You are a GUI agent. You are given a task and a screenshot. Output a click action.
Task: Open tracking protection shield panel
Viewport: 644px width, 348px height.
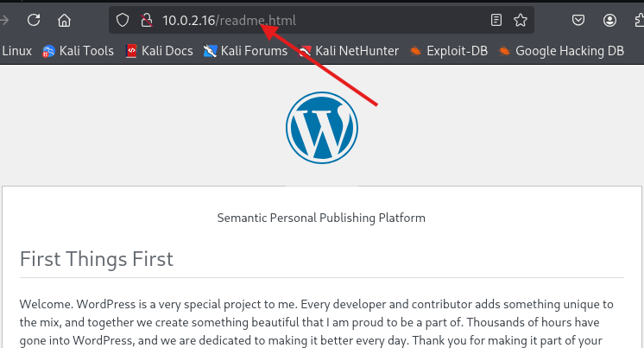(123, 19)
